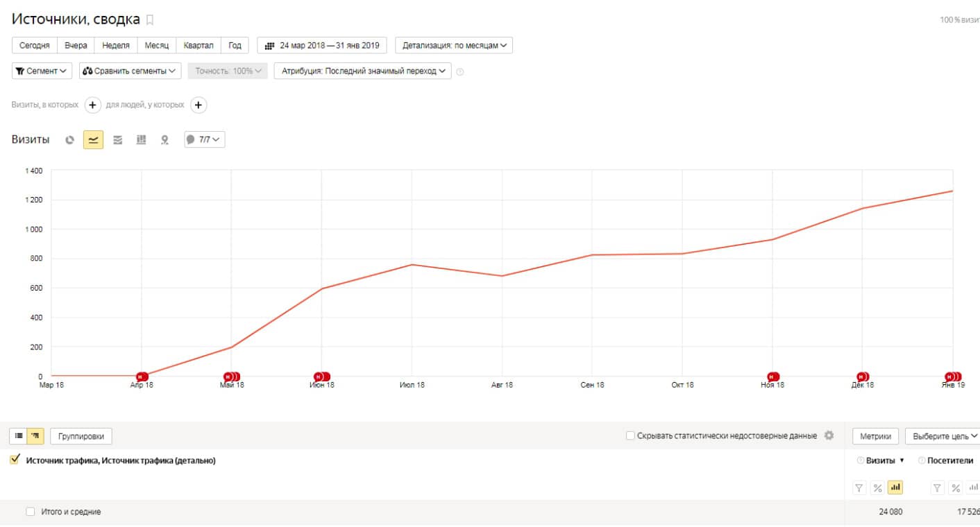980x527 pixels.
Task: Select the Квартал period
Action: [x=198, y=45]
